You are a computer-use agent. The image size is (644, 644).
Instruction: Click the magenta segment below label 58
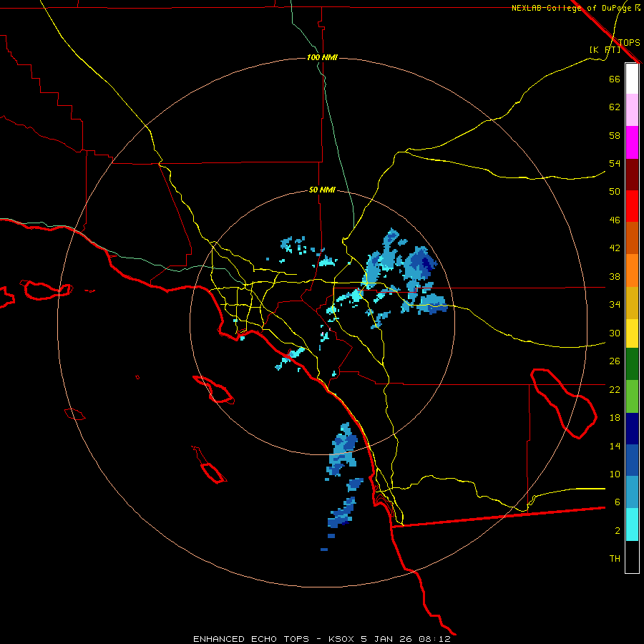coord(632,142)
